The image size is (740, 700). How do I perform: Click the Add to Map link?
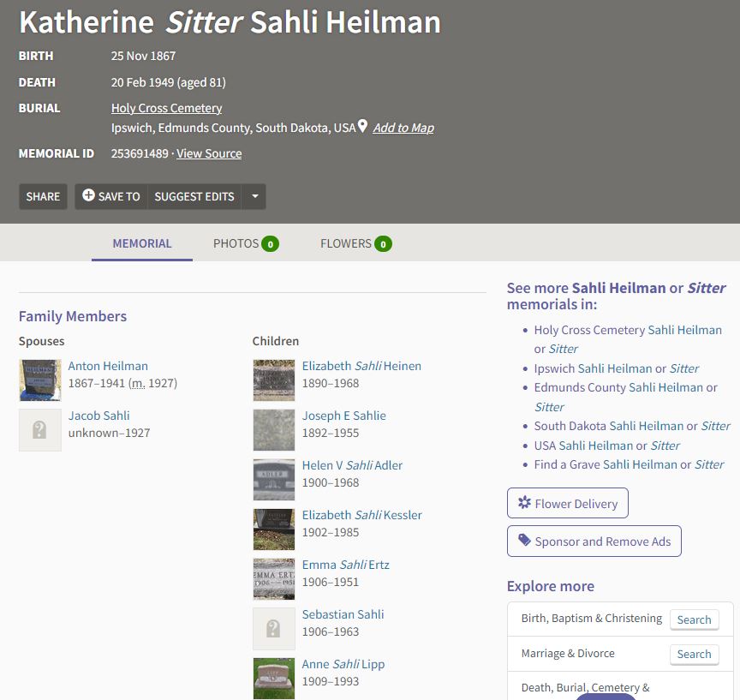pyautogui.click(x=403, y=128)
